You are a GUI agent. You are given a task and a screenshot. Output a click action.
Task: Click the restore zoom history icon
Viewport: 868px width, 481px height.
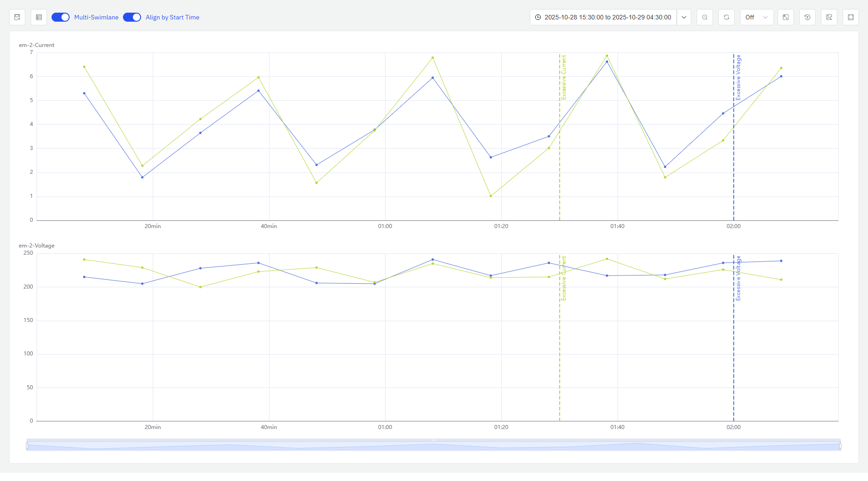pyautogui.click(x=807, y=17)
